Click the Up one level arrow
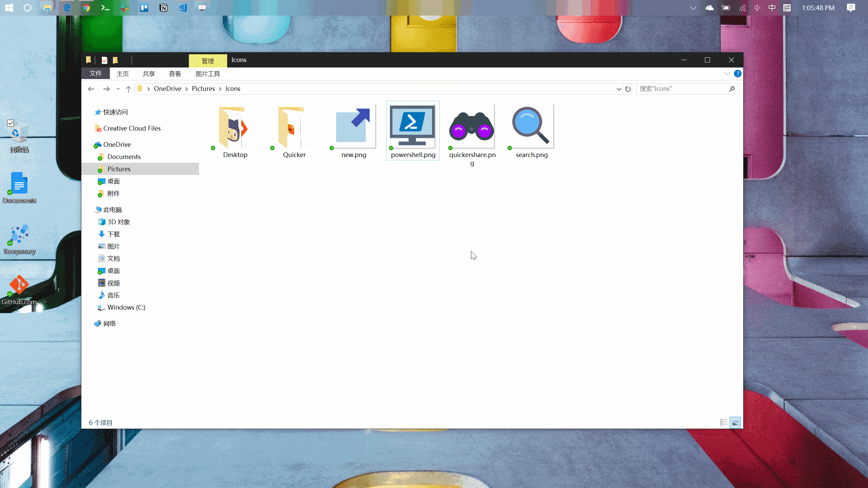Image resolution: width=868 pixels, height=488 pixels. [128, 89]
